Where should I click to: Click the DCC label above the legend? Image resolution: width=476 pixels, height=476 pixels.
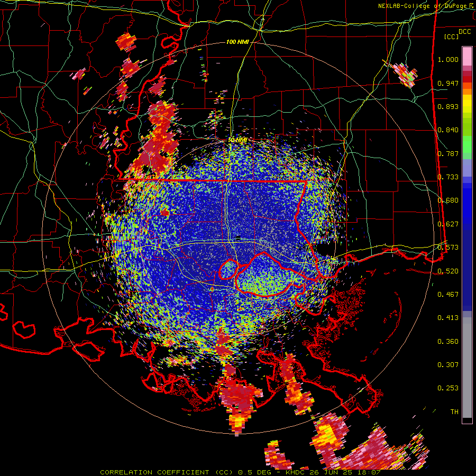point(464,32)
